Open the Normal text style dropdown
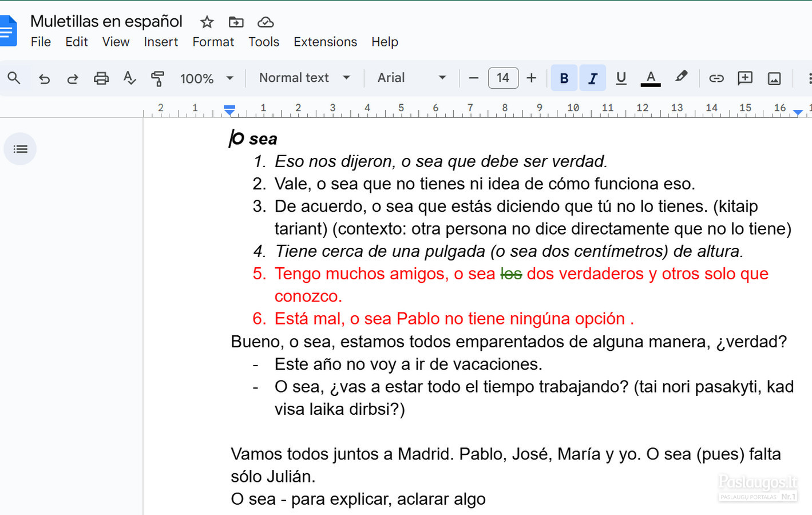Screen dimensions: 812x515 [304, 78]
